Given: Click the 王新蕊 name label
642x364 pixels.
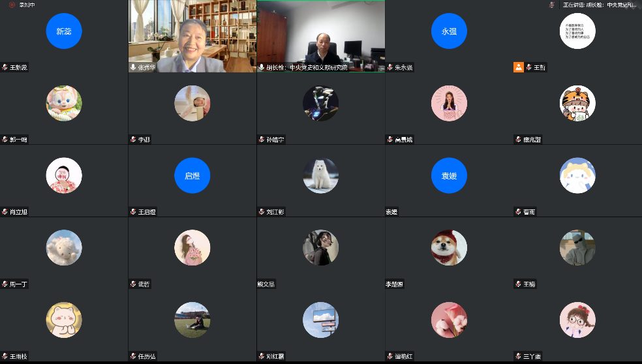Looking at the screenshot, I should tap(18, 67).
